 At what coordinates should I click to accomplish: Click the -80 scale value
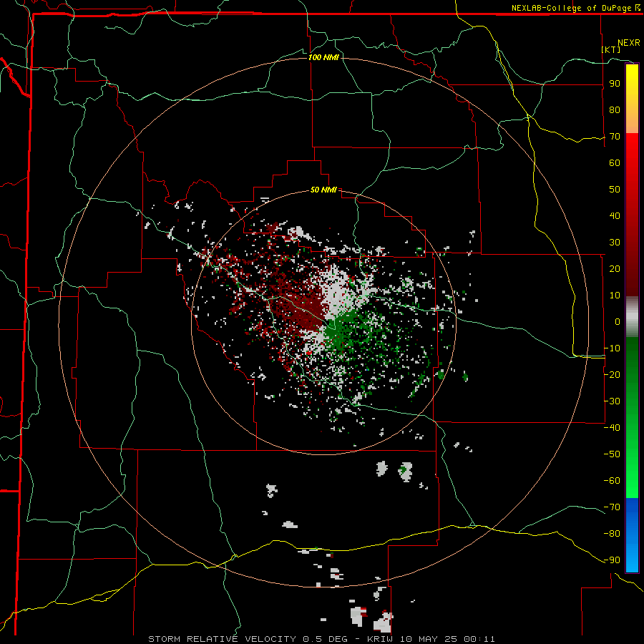(x=612, y=534)
